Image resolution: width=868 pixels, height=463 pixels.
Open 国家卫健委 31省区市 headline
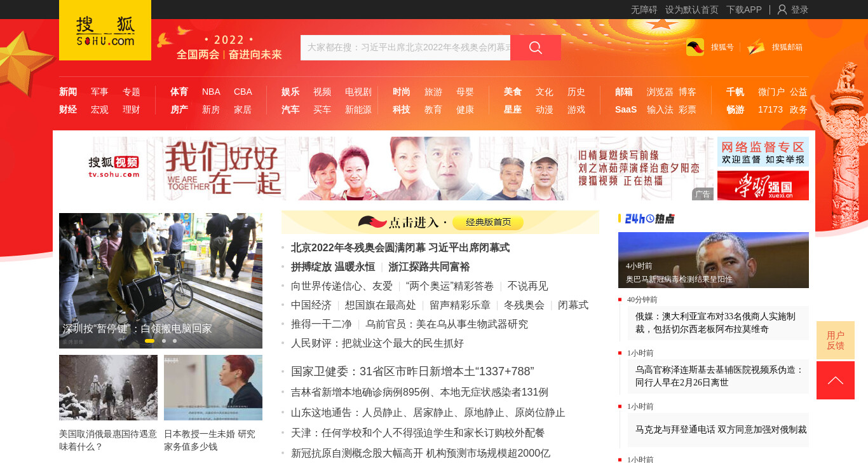pos(412,371)
